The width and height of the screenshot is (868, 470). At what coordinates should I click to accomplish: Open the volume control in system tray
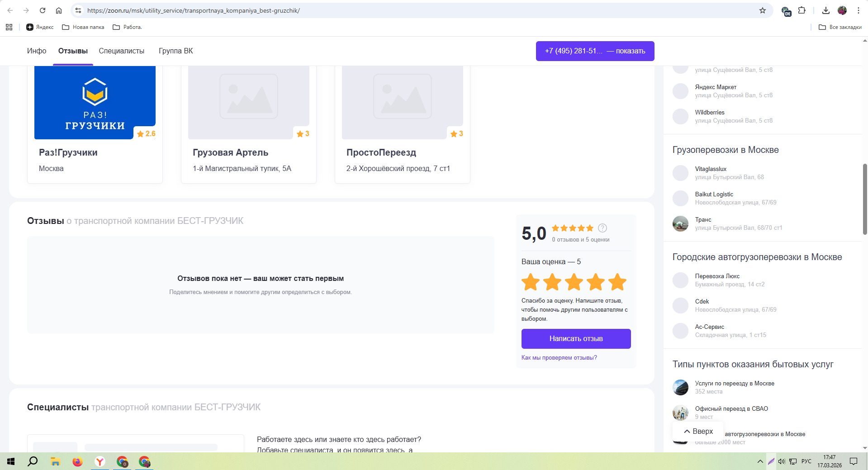coord(782,461)
